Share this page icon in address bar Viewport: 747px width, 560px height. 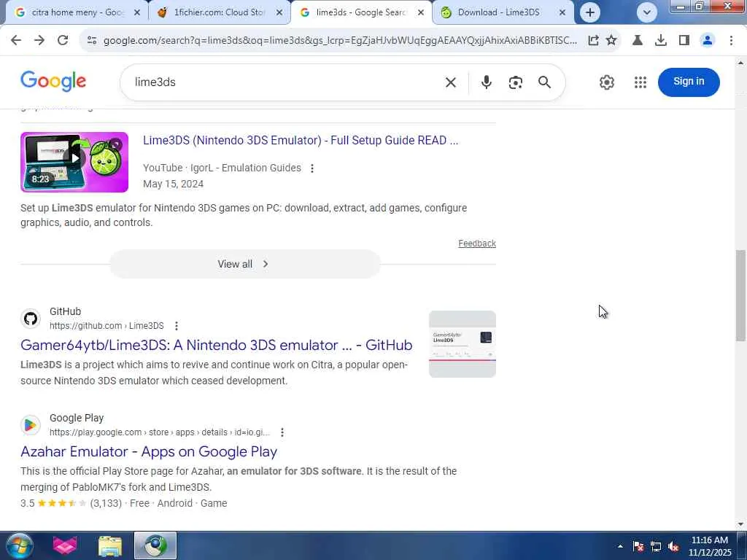click(593, 41)
